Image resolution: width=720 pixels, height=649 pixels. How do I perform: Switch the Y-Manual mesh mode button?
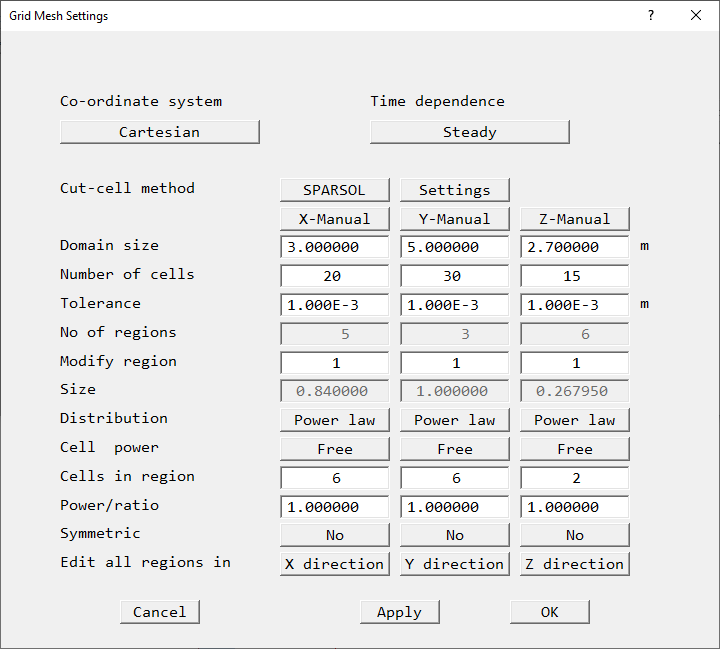coord(454,219)
